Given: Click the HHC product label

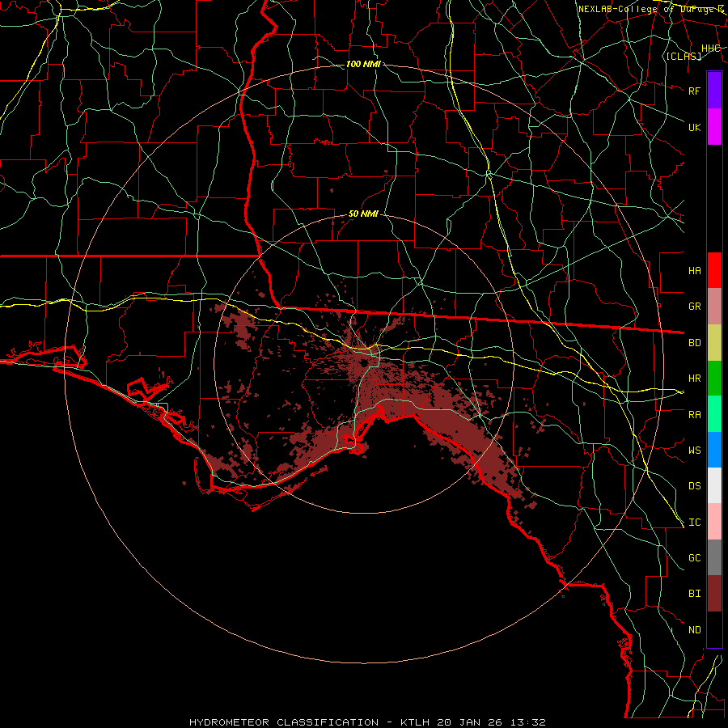Looking at the screenshot, I should pyautogui.click(x=711, y=49).
